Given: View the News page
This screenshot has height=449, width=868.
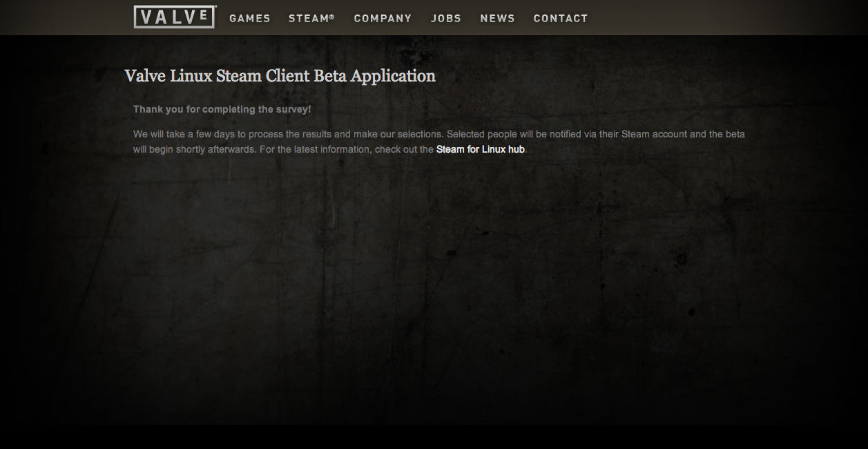Looking at the screenshot, I should coord(498,19).
